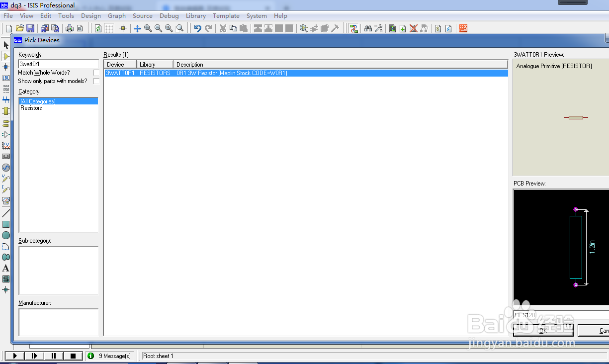Click the Stop simulation button

(73, 356)
